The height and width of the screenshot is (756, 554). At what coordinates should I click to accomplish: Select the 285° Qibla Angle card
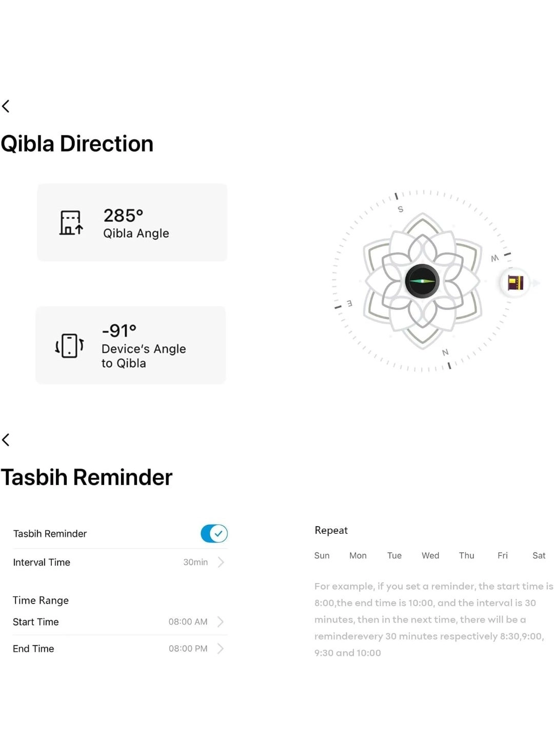click(132, 222)
